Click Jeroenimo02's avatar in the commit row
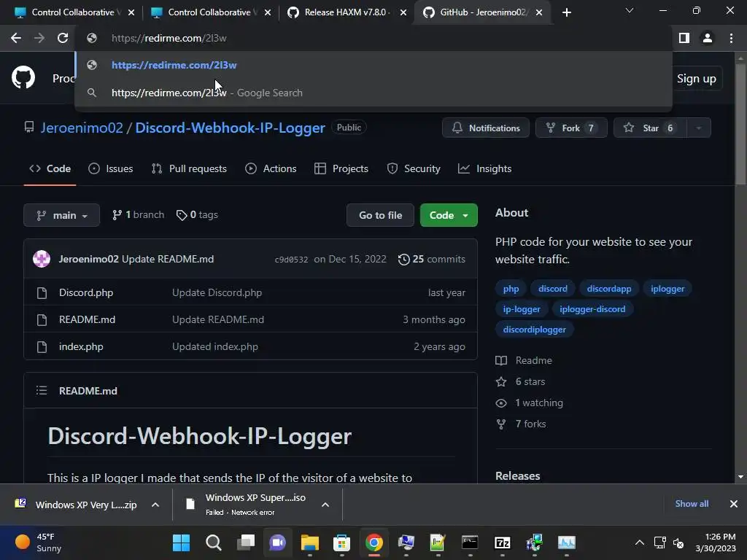The image size is (747, 560). point(42,259)
